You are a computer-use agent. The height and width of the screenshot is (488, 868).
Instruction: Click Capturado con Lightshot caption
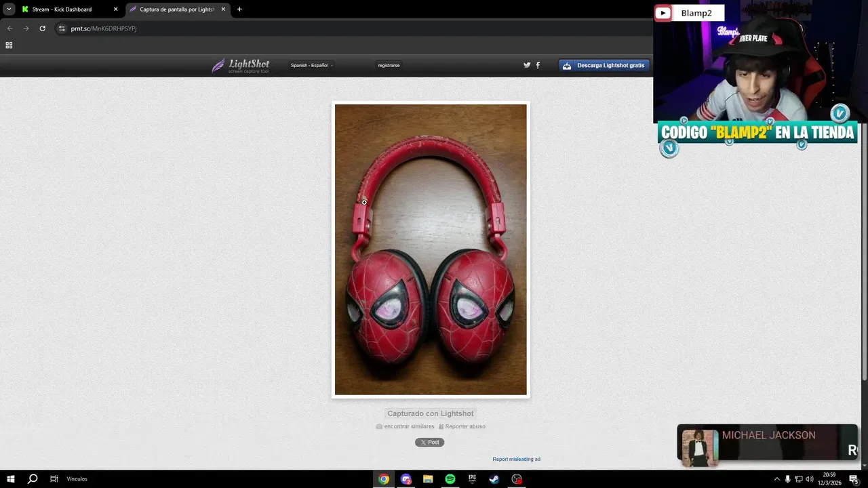(431, 413)
